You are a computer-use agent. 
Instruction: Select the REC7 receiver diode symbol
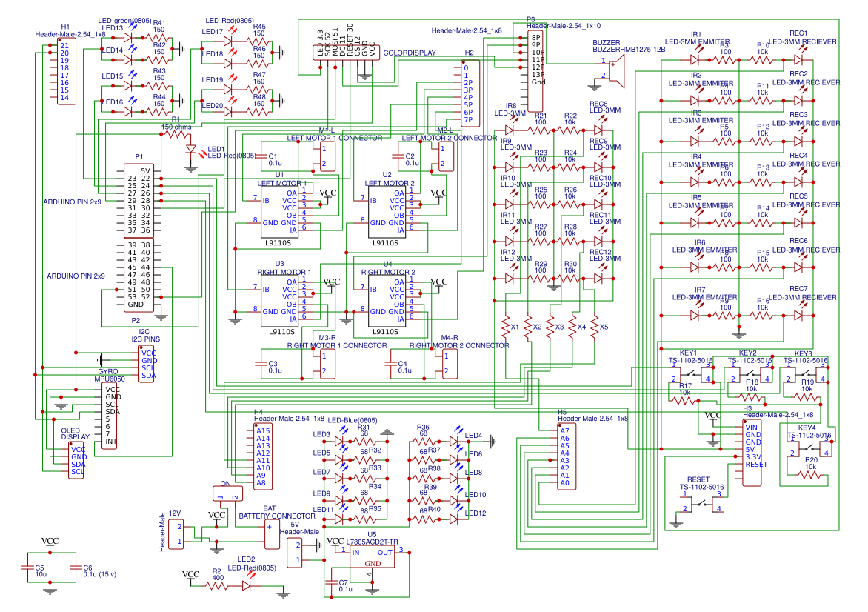798,315
